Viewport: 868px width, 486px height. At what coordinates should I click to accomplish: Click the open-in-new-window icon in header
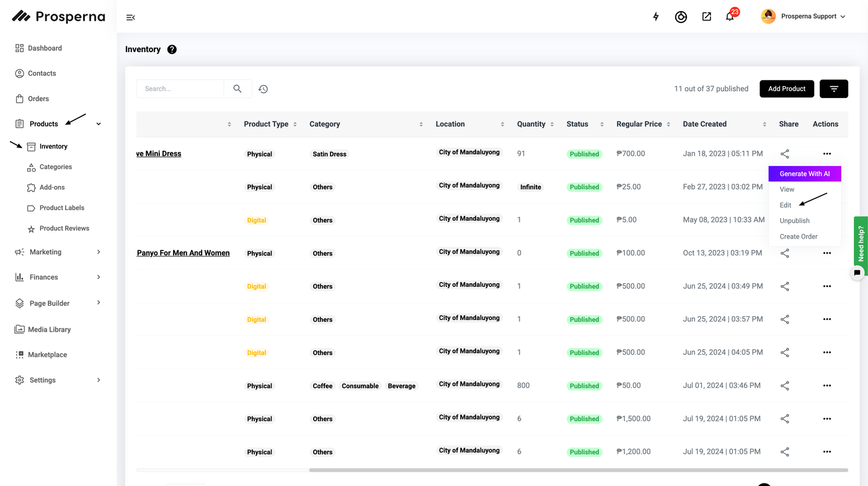[x=706, y=17]
